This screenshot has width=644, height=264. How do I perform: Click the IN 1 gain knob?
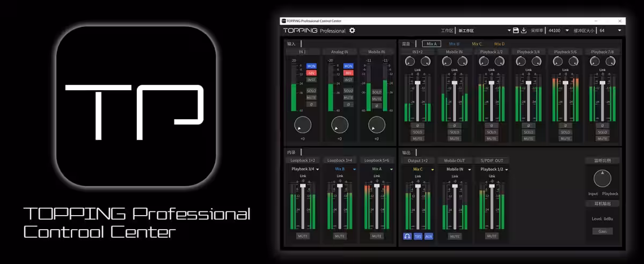tap(303, 124)
